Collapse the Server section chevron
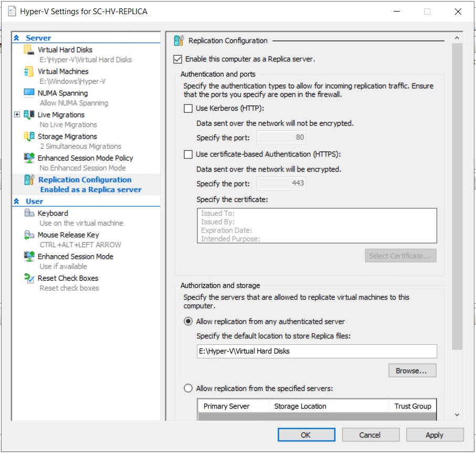This screenshot has height=453, width=476. click(x=17, y=38)
